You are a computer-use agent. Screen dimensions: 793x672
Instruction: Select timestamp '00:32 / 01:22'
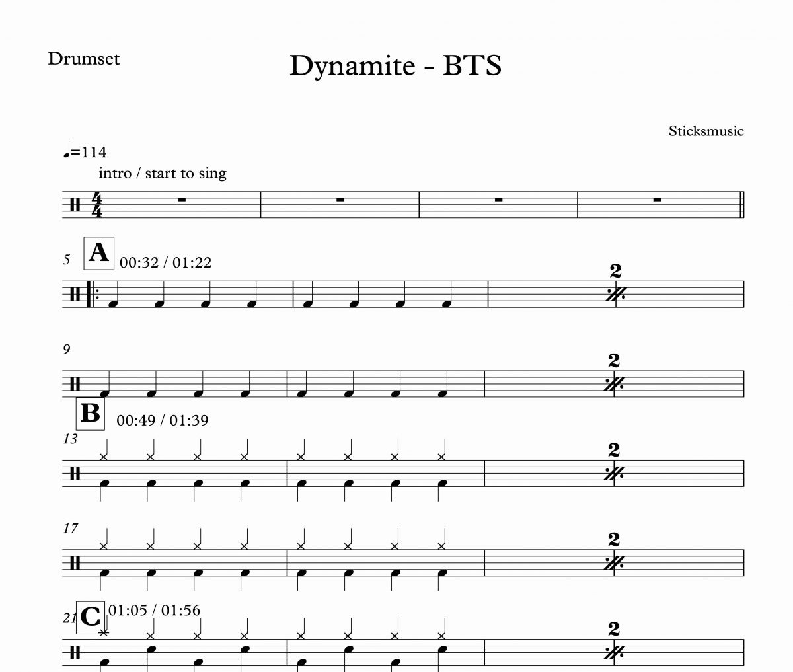(166, 262)
